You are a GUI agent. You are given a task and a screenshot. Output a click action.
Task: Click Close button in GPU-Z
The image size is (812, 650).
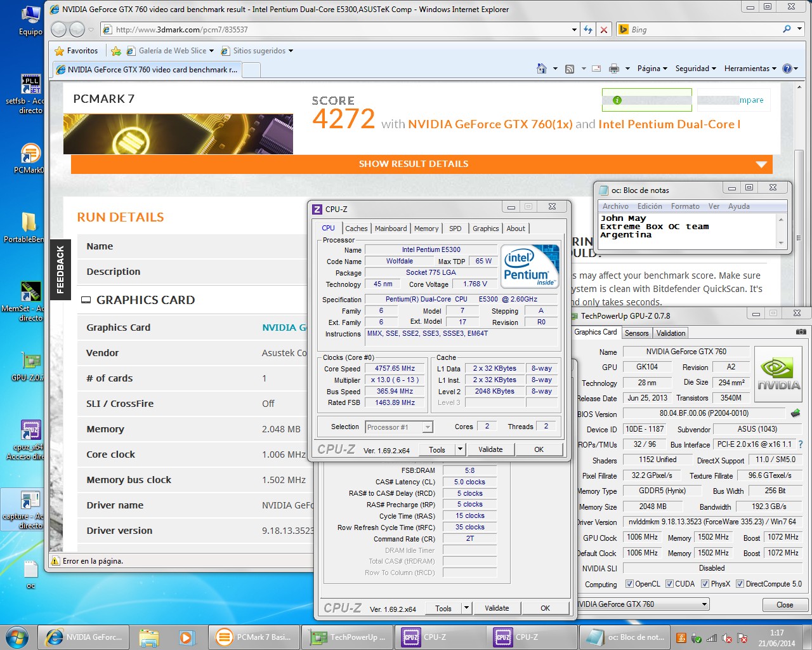(x=785, y=605)
